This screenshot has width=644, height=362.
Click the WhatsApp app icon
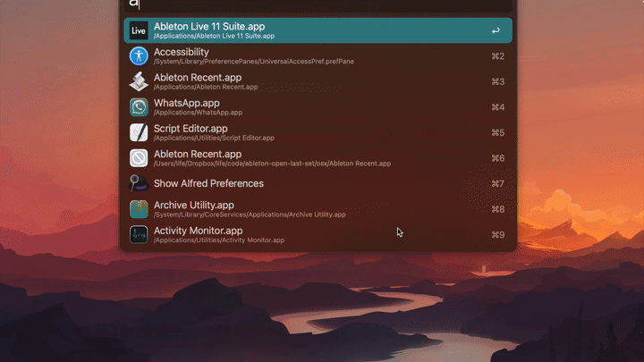139,107
